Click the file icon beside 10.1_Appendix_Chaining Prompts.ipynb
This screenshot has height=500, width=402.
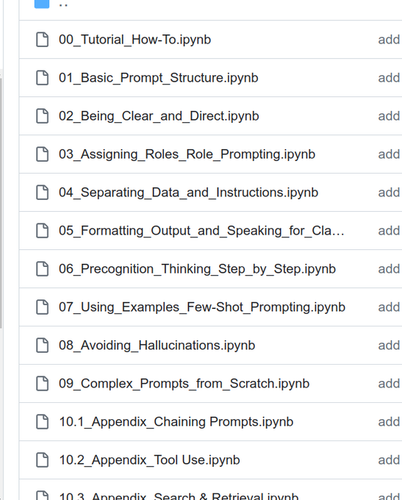42,422
